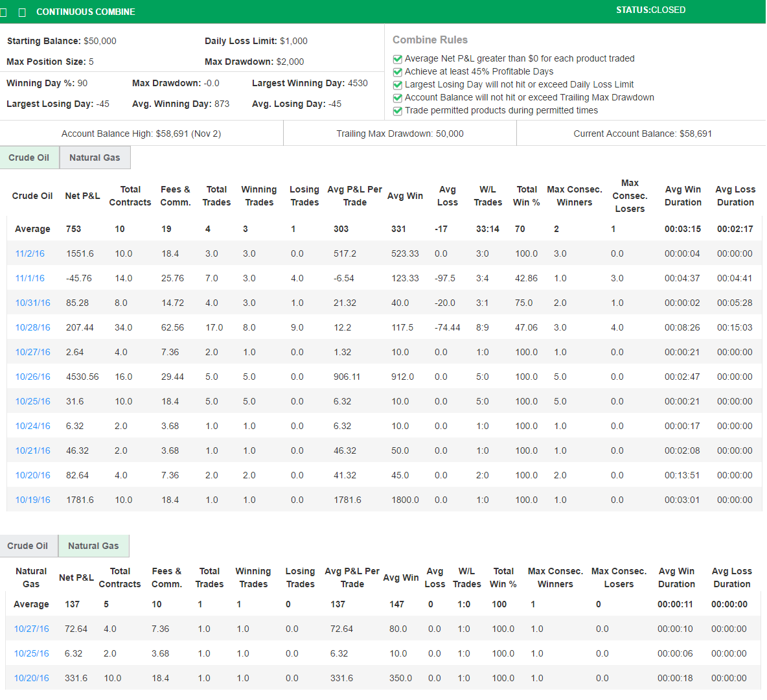Click the checkmark next to Trade permitted products rule
Image resolution: width=767 pixels, height=700 pixels.
[x=397, y=111]
